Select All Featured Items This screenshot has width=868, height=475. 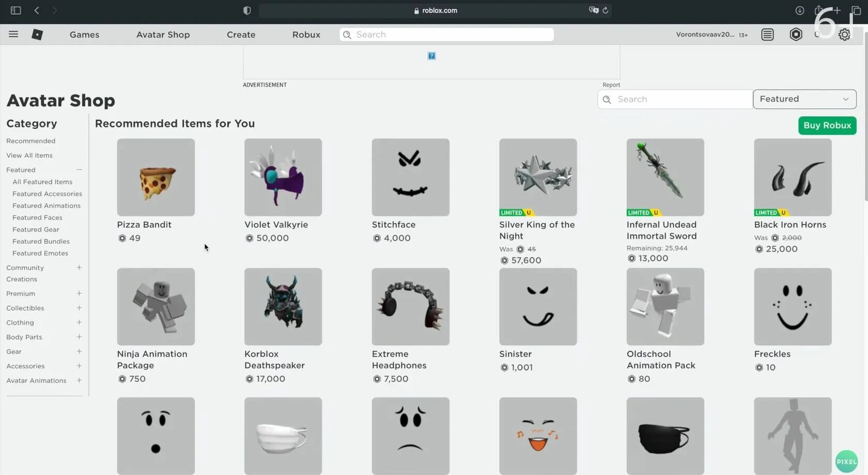tap(42, 182)
